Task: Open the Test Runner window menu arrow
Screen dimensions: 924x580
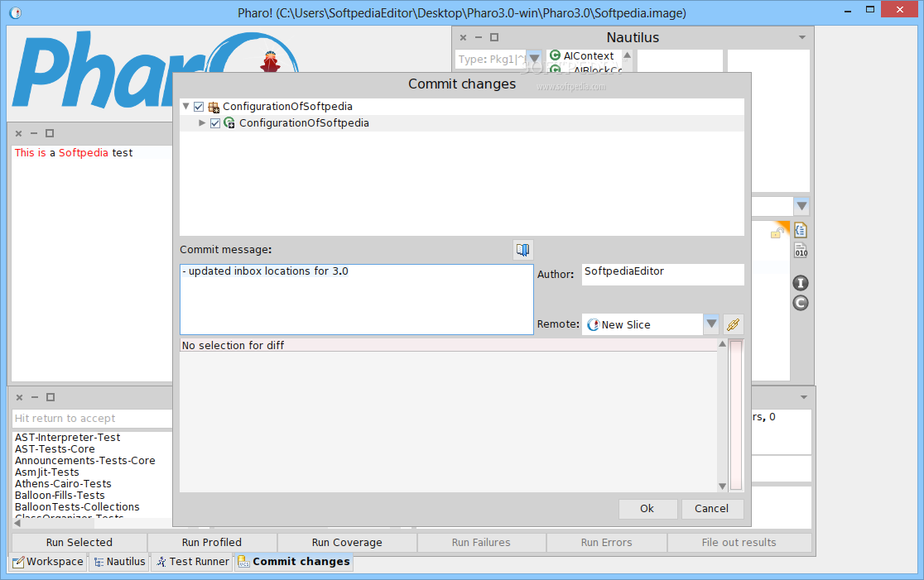Action: click(x=804, y=397)
